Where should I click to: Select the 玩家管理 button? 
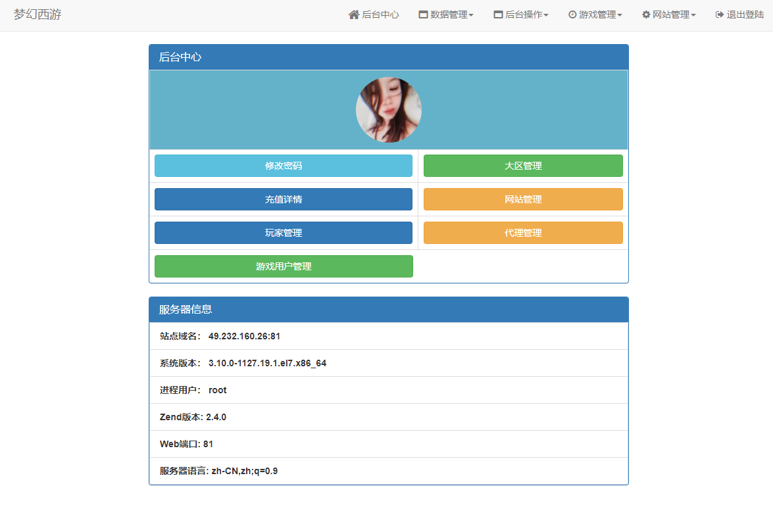[x=284, y=233]
